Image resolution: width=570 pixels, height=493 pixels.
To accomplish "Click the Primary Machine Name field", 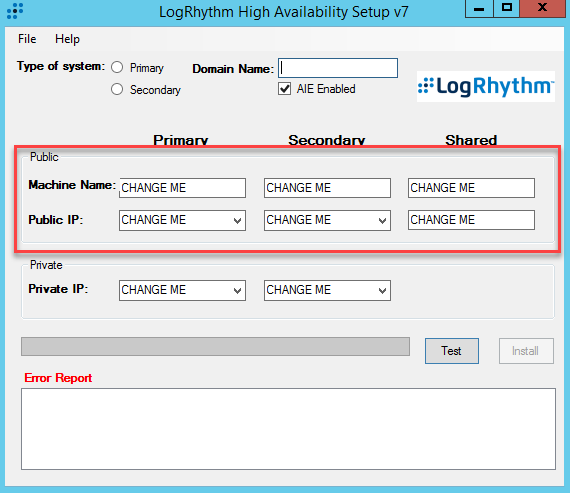I will pyautogui.click(x=182, y=188).
